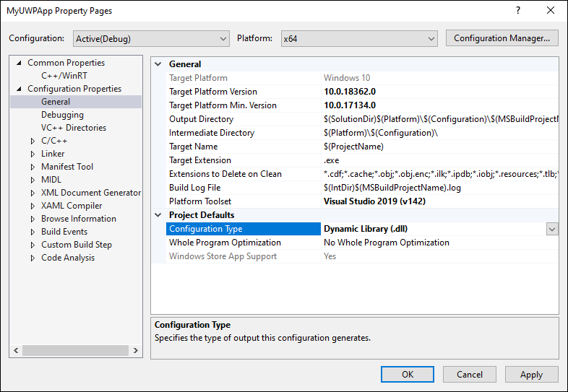The width and height of the screenshot is (568, 392).
Task: Click the Output Directory path value
Action: click(441, 119)
